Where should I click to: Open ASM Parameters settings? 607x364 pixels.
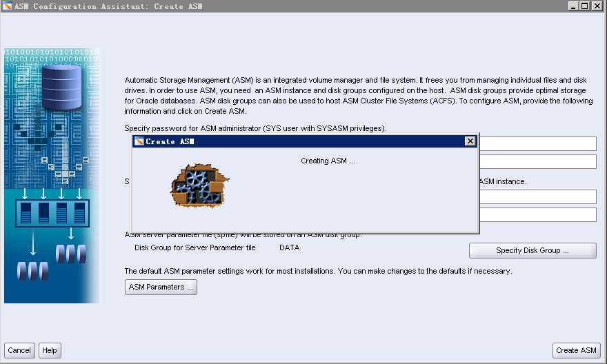(161, 287)
